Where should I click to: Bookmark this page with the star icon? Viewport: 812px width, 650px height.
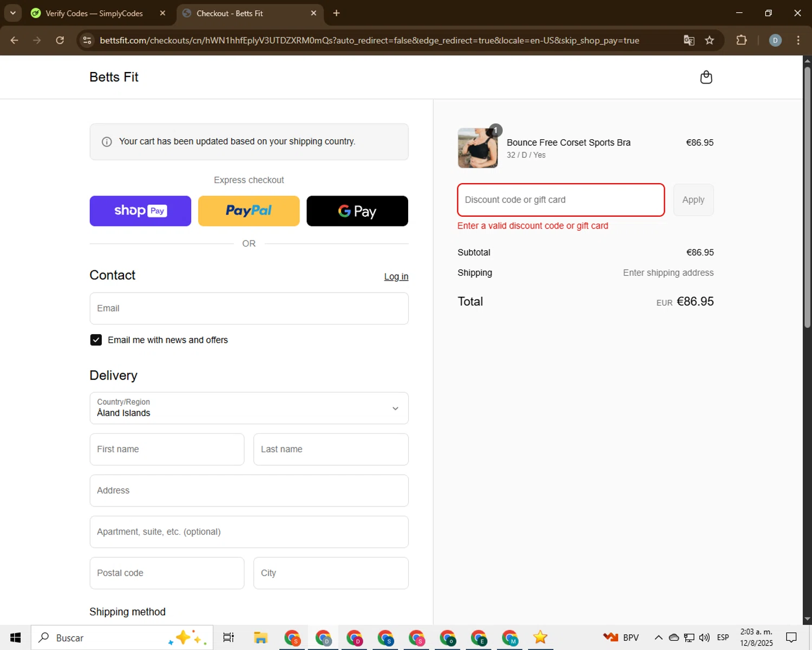pyautogui.click(x=710, y=41)
